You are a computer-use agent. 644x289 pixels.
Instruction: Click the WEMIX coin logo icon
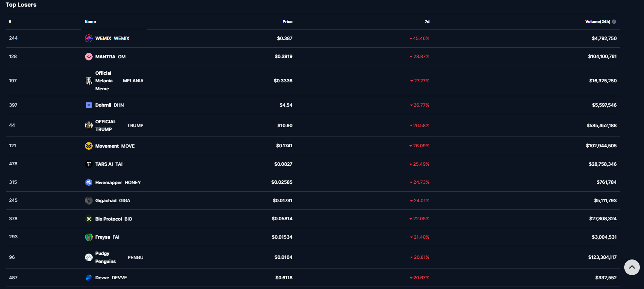89,38
